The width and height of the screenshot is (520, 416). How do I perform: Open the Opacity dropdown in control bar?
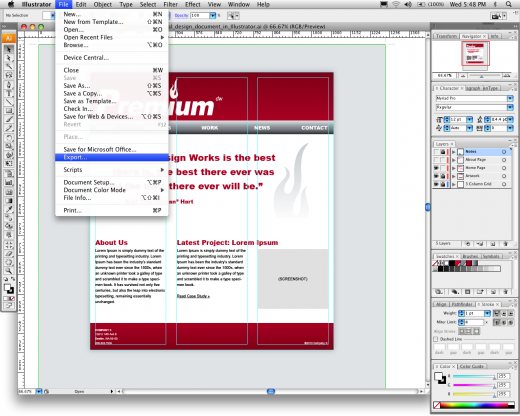[x=213, y=16]
